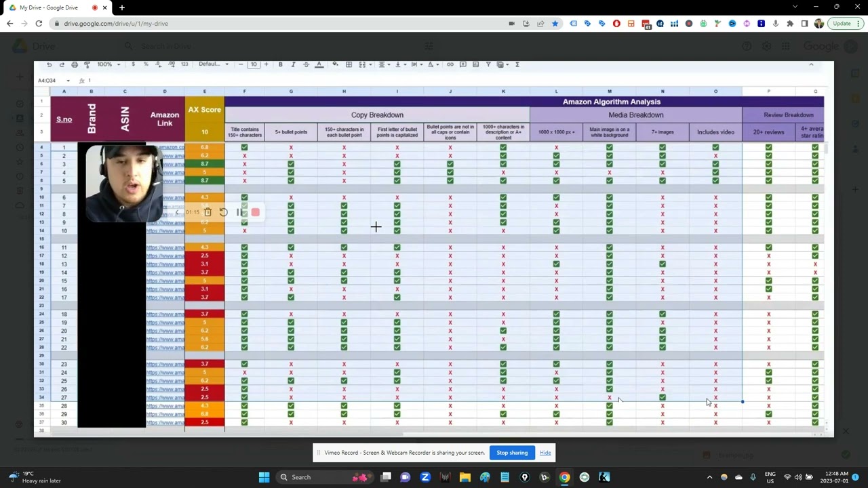Click the taskbar Search box

coord(326,477)
